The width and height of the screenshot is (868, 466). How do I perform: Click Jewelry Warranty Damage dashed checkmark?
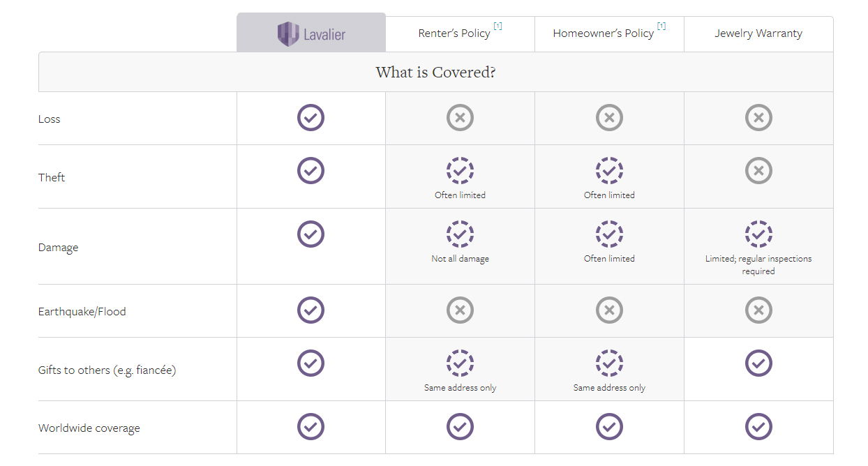[x=758, y=234]
